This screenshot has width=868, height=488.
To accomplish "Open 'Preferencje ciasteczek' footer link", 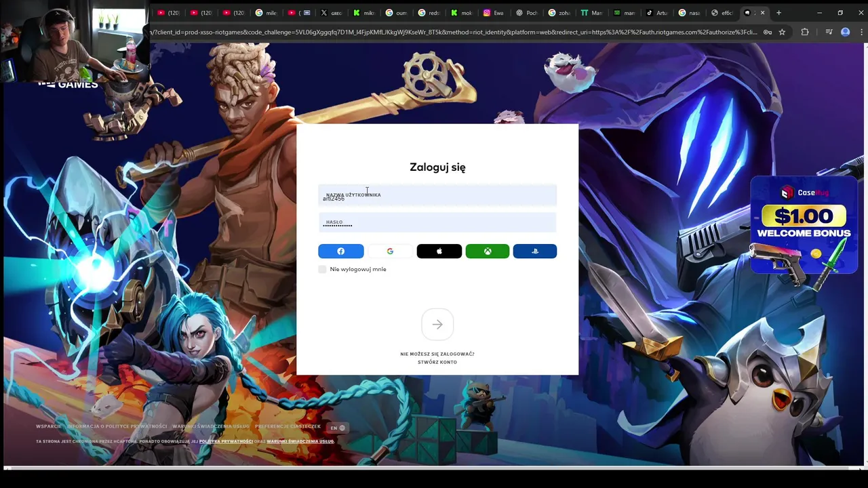I will click(x=288, y=426).
